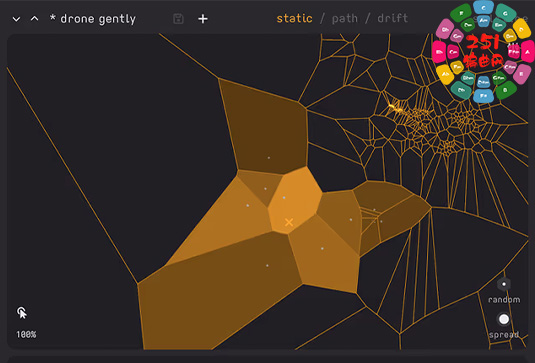Click the "spread" label text
Screen dimensions: 535x363
tap(504, 335)
